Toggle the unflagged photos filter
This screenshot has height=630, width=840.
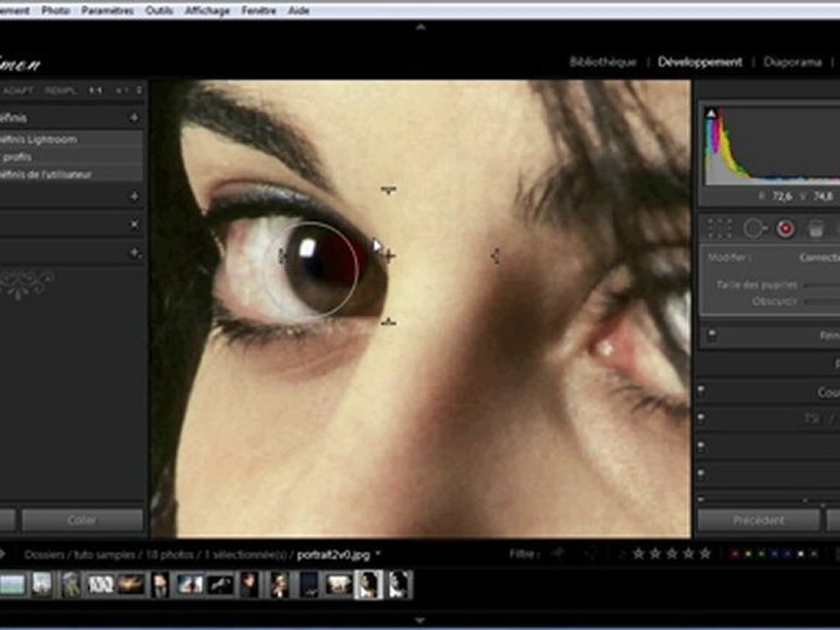tap(591, 554)
